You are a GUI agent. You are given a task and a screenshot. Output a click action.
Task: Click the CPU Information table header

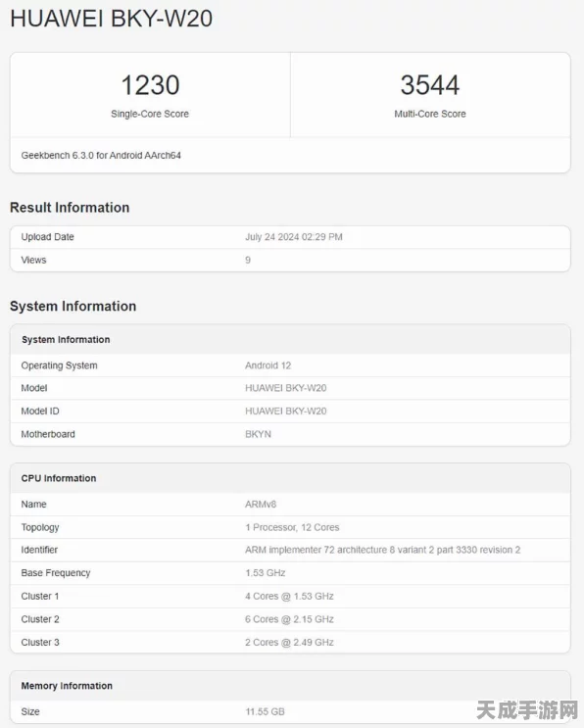pos(290,478)
